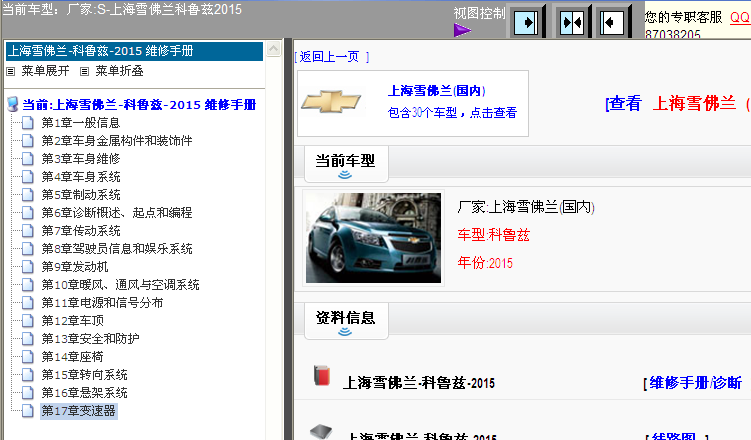Expand all menus via 菜单展开

pos(45,71)
